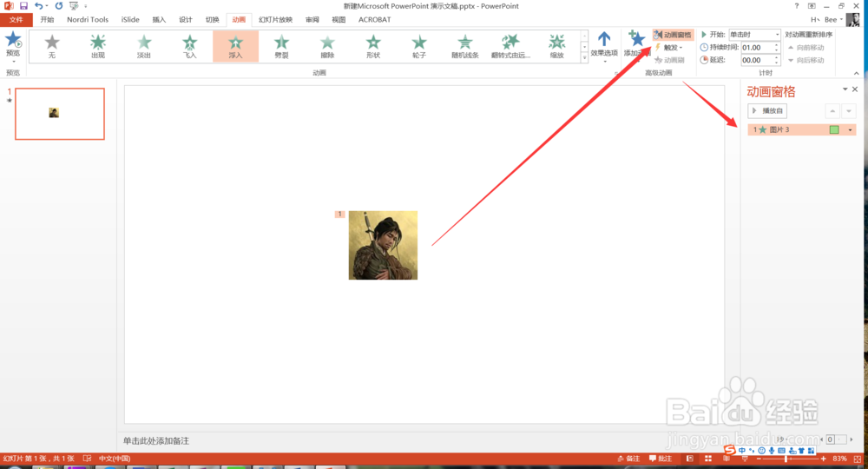
Task: Start slideshow from beginning quick access icon
Action: click(x=74, y=6)
